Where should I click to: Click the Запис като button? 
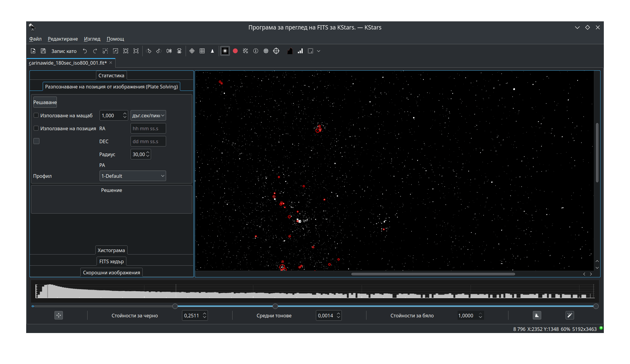tap(64, 51)
